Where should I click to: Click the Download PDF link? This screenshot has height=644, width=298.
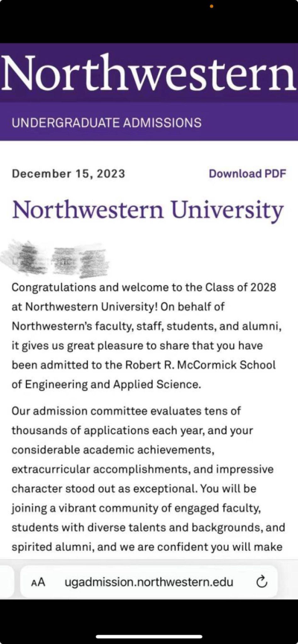click(247, 173)
